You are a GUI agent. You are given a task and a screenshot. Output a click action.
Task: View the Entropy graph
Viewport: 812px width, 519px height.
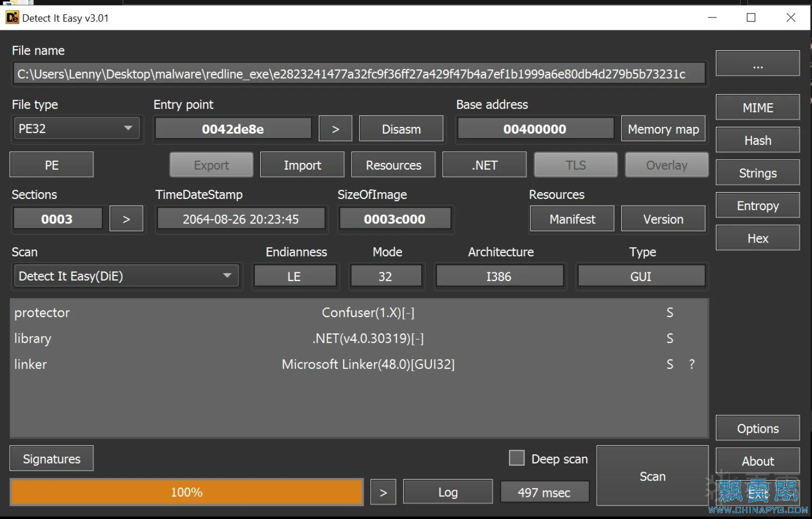point(758,205)
